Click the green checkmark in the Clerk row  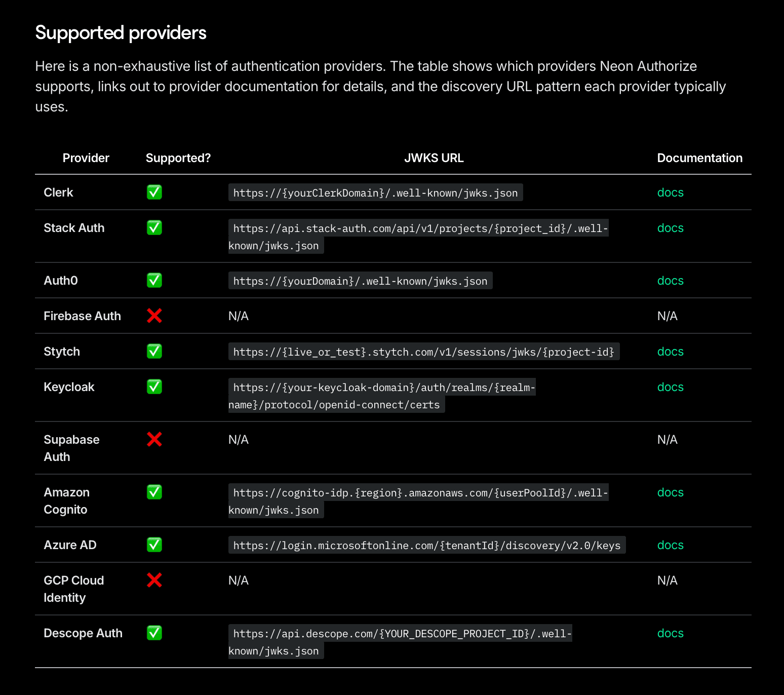(x=154, y=192)
